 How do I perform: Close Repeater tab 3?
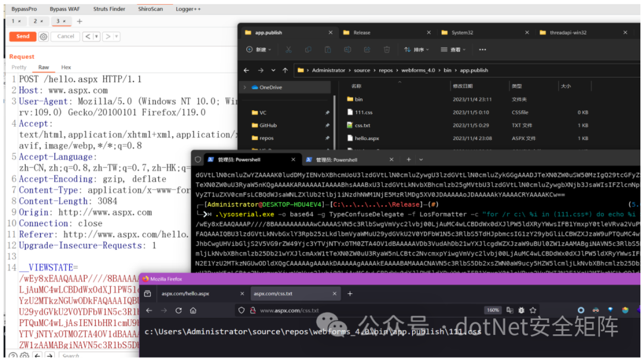click(64, 21)
